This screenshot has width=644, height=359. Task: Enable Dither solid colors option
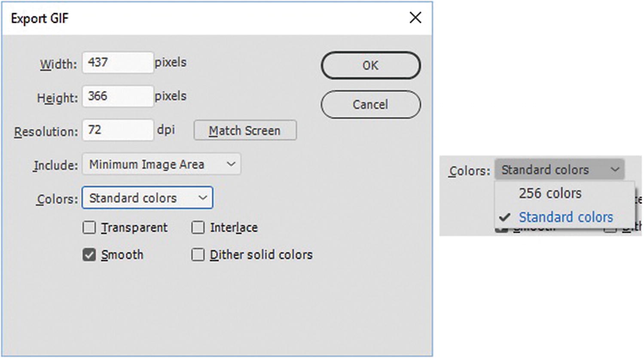click(198, 255)
